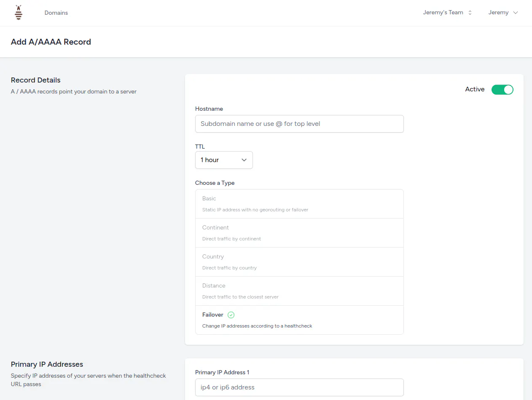
Task: Select the Failover record type
Action: pyautogui.click(x=299, y=320)
